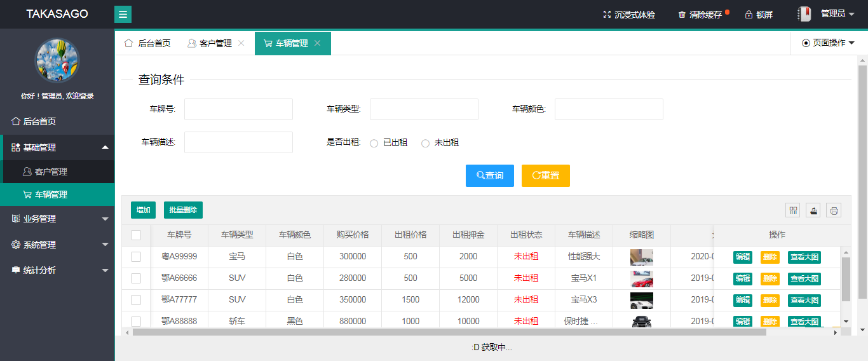Screen dimensions: 868x361
Task: Click the 车牌号 input field
Action: 238,109
